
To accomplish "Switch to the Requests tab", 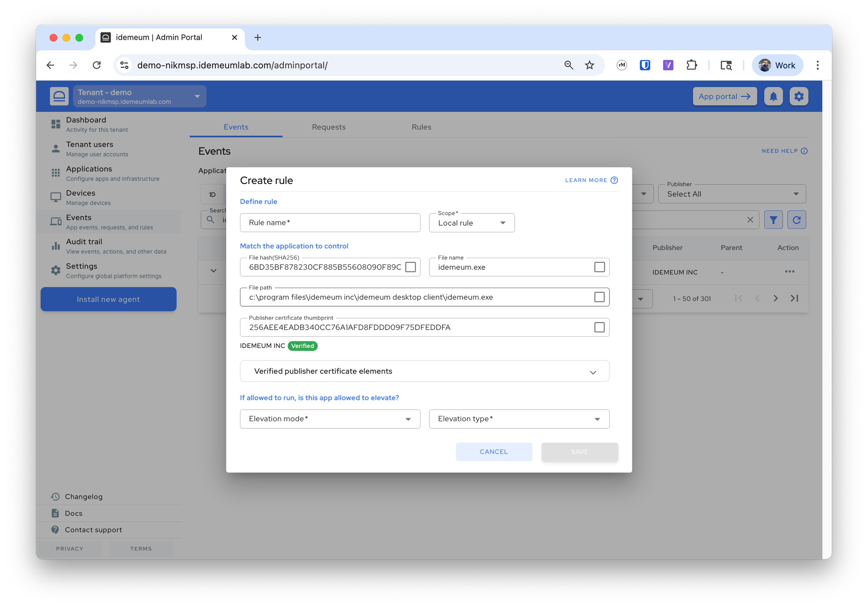I will (329, 127).
